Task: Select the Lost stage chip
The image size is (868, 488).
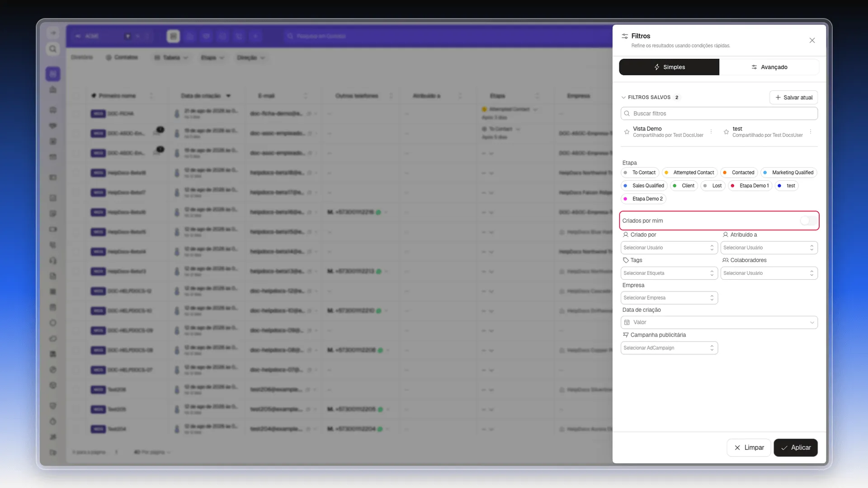Action: point(712,186)
